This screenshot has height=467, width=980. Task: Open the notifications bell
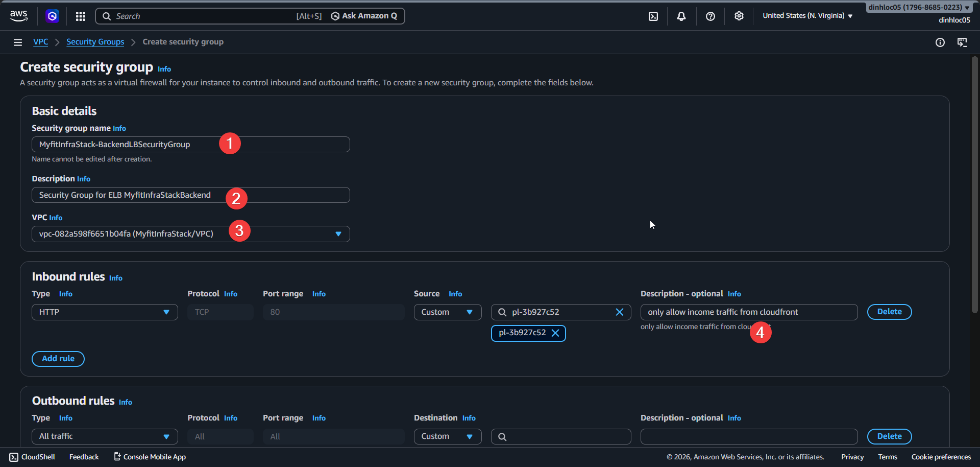(681, 16)
